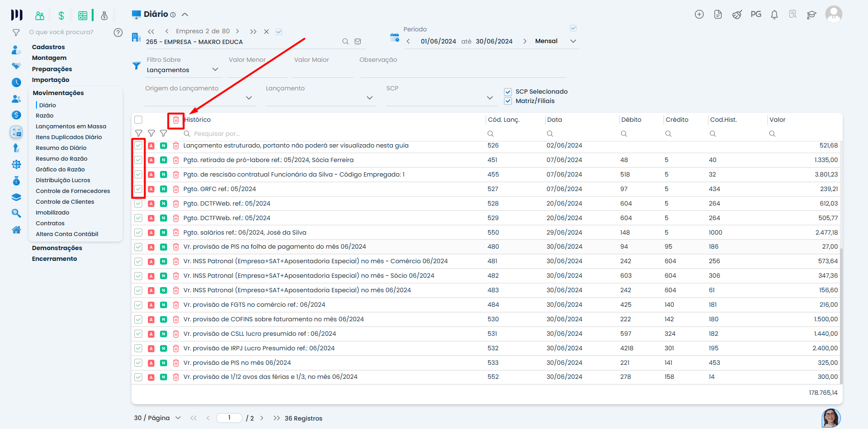
Task: Click the trash icon beside Histórico header
Action: click(x=176, y=120)
